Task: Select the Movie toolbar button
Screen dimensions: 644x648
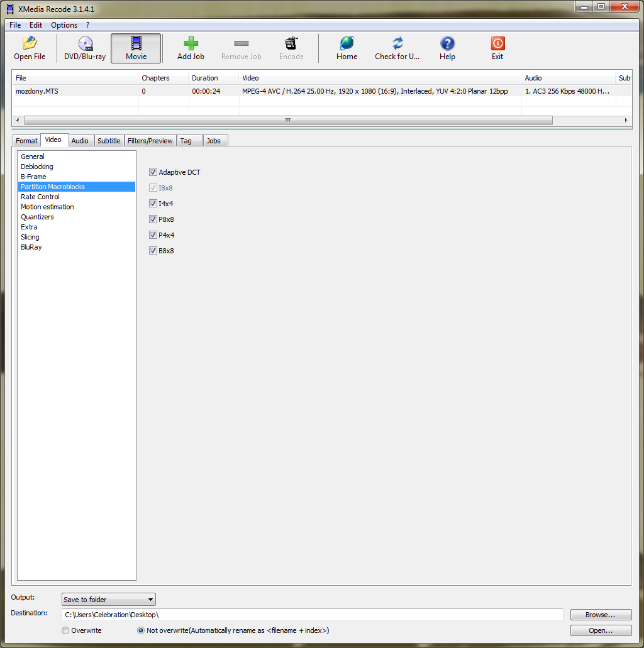Action: [136, 48]
